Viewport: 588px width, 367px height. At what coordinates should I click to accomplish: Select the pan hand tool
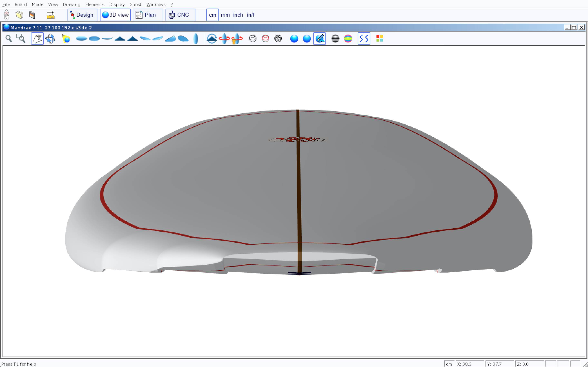click(37, 39)
